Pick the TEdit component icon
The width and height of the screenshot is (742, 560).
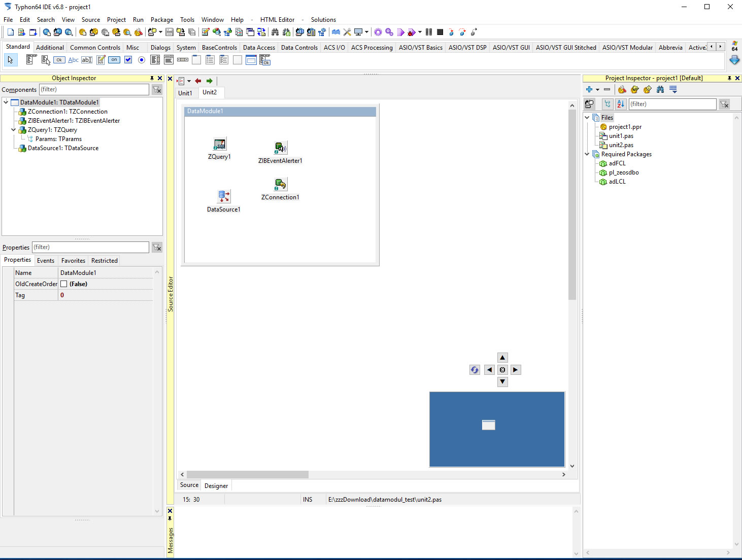coord(87,60)
